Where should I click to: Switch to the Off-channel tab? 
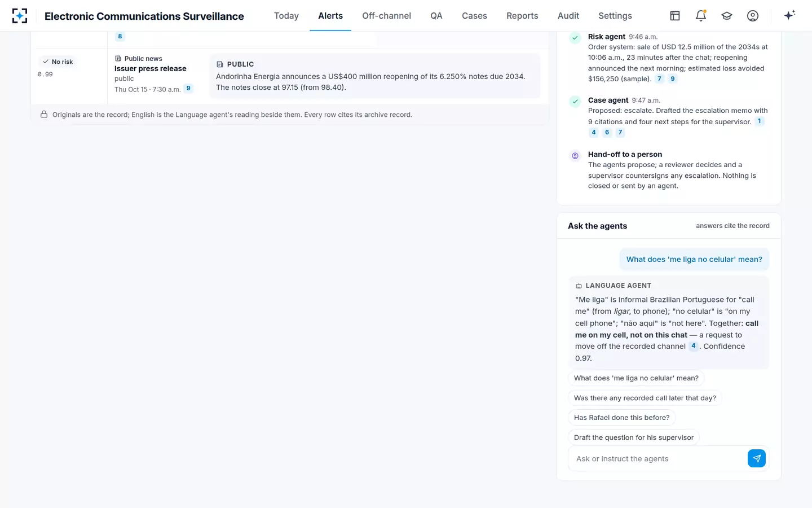click(x=386, y=16)
